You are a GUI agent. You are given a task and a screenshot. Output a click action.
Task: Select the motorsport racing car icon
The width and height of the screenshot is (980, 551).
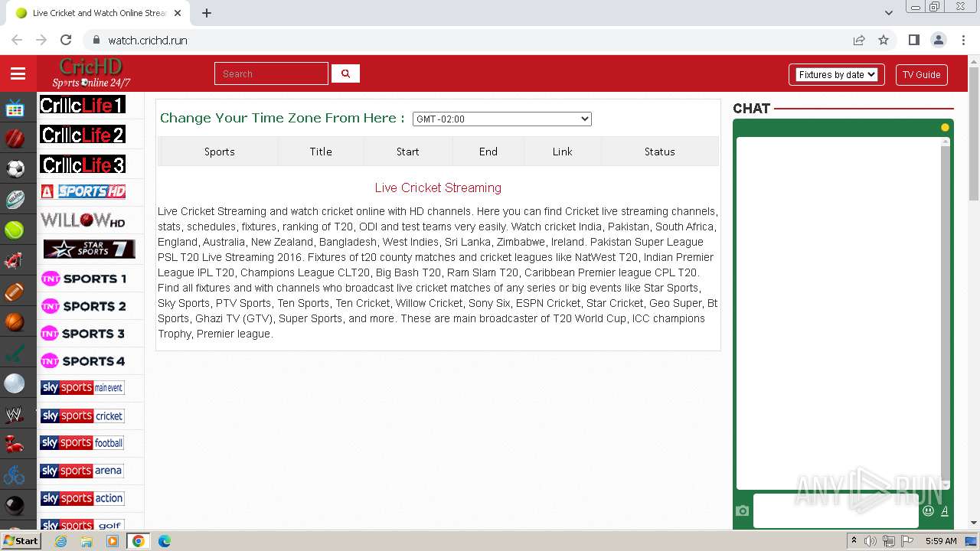(15, 261)
